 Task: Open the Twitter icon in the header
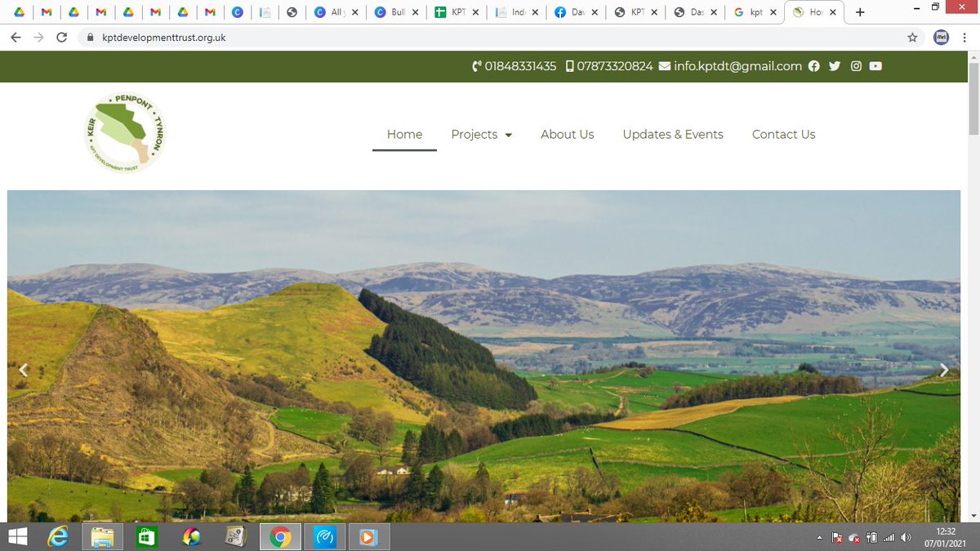coord(835,66)
